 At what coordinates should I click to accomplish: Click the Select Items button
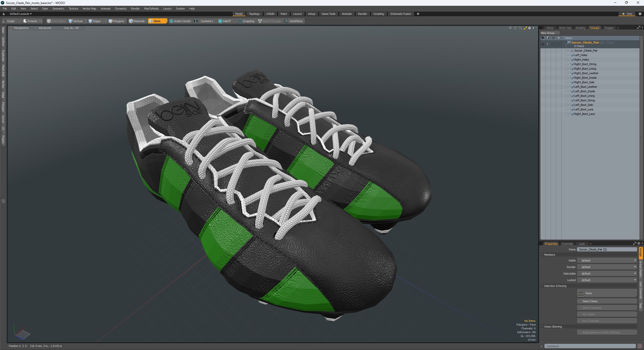pos(607,301)
